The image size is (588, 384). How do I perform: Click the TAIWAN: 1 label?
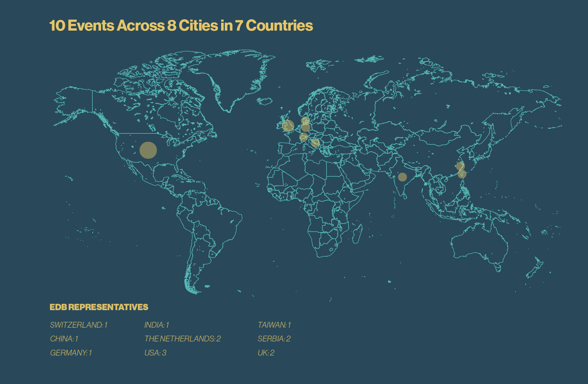click(x=274, y=325)
